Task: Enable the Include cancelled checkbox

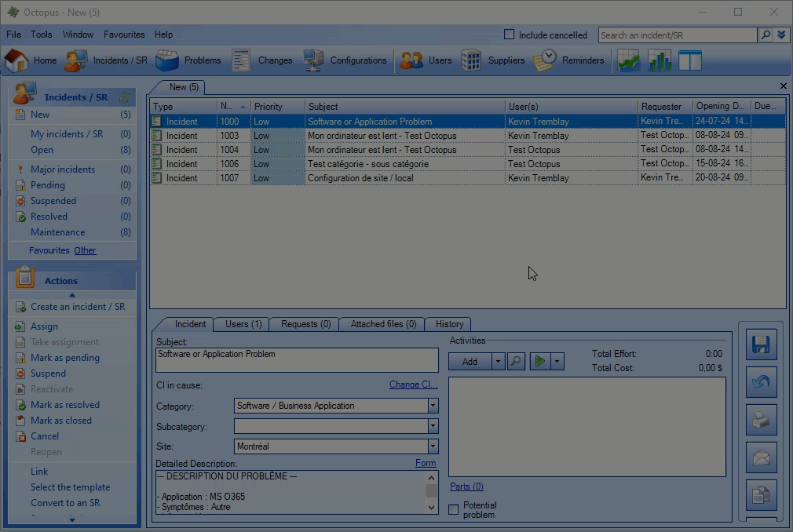Action: point(509,35)
